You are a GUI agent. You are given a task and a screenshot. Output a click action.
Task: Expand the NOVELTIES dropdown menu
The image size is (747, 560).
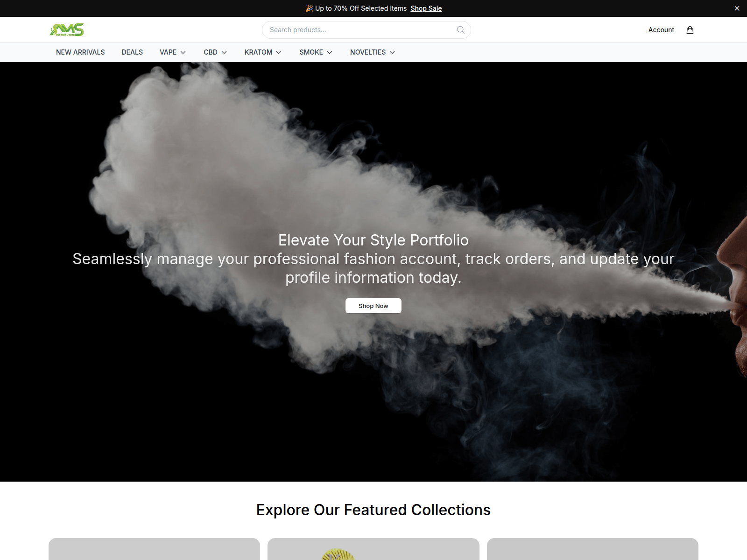click(373, 52)
